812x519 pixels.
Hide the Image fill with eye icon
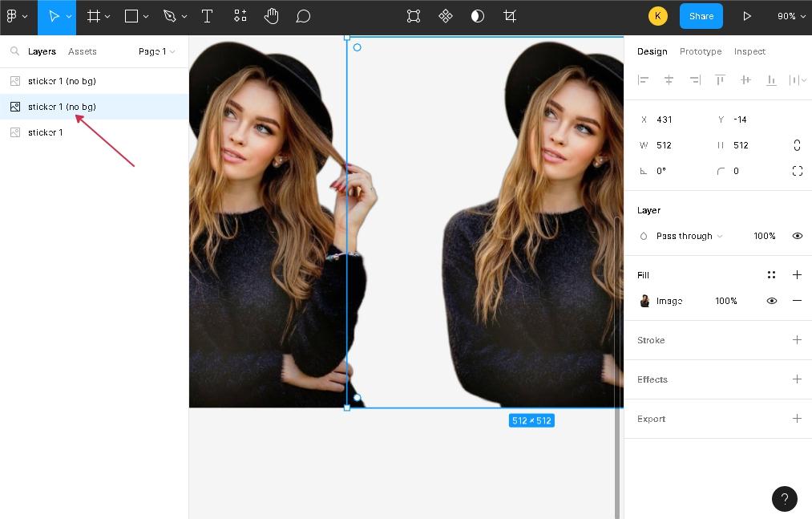(771, 301)
